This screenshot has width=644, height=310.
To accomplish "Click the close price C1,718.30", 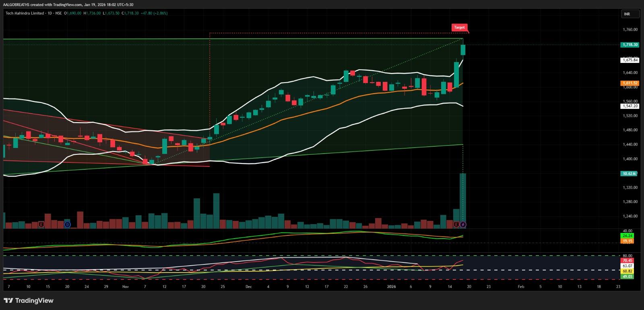I will click(130, 13).
